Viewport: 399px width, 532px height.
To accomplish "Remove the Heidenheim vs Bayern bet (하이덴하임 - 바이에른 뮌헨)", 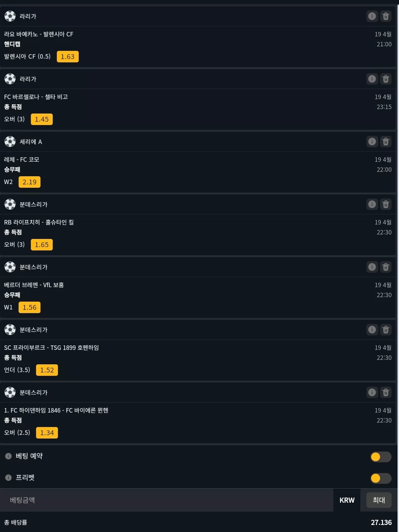I will (386, 392).
